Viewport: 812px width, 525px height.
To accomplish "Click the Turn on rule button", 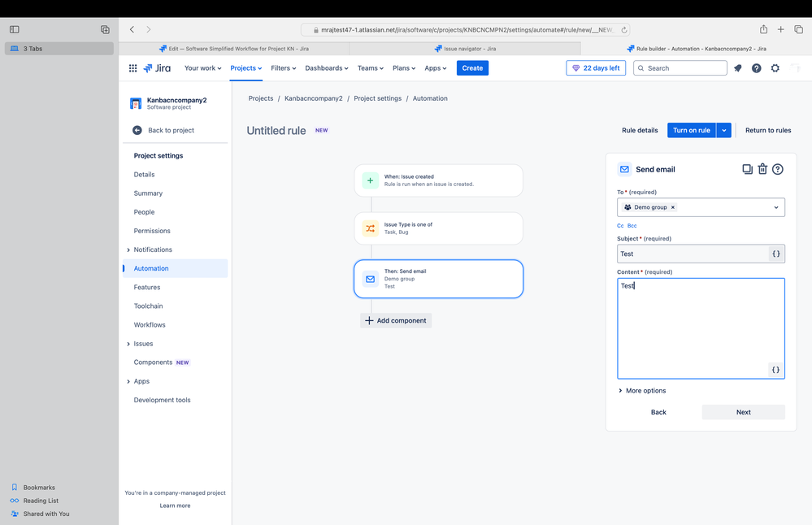I will click(x=692, y=130).
